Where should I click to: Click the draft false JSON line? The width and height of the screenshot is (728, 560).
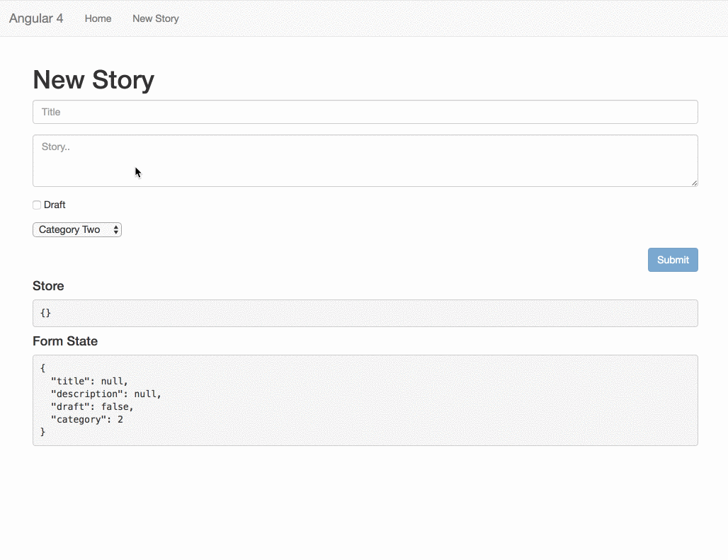coord(92,406)
